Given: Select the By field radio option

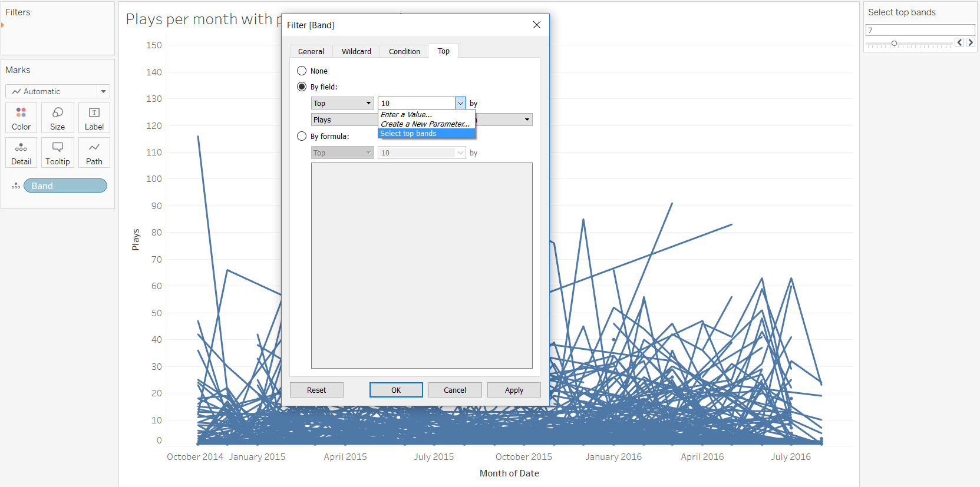Looking at the screenshot, I should point(302,87).
